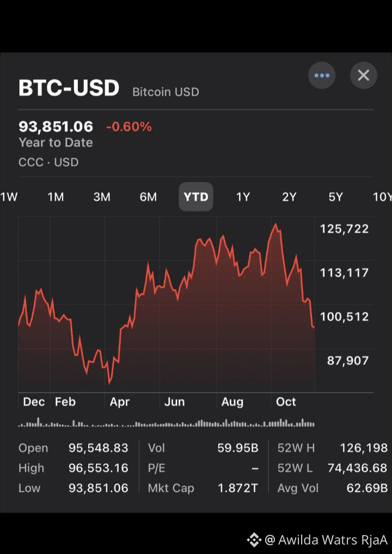Tap the October peak on the chart
This screenshot has width=392, height=554.
[275, 224]
